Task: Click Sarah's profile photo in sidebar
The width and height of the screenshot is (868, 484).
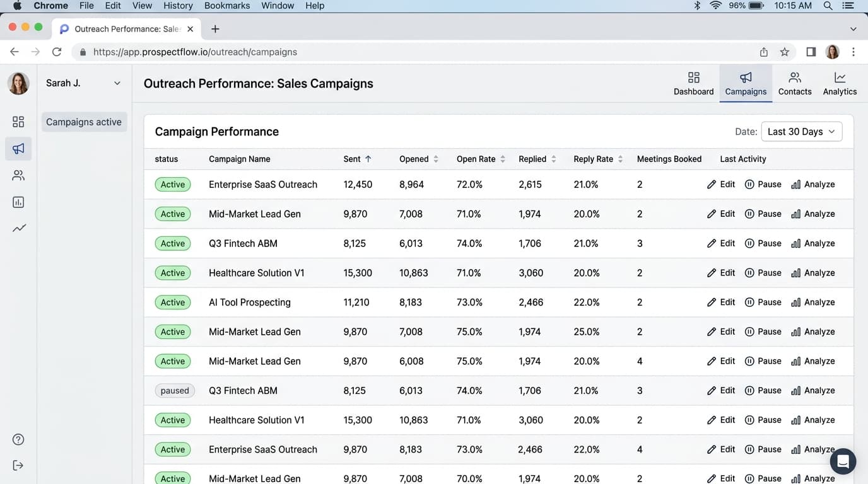Action: point(18,83)
